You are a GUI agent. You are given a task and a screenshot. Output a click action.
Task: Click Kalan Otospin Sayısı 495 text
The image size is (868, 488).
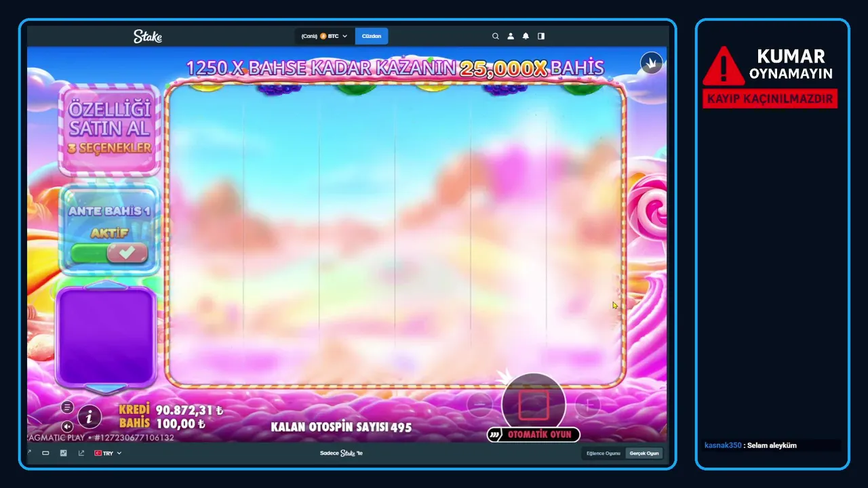[x=341, y=428]
